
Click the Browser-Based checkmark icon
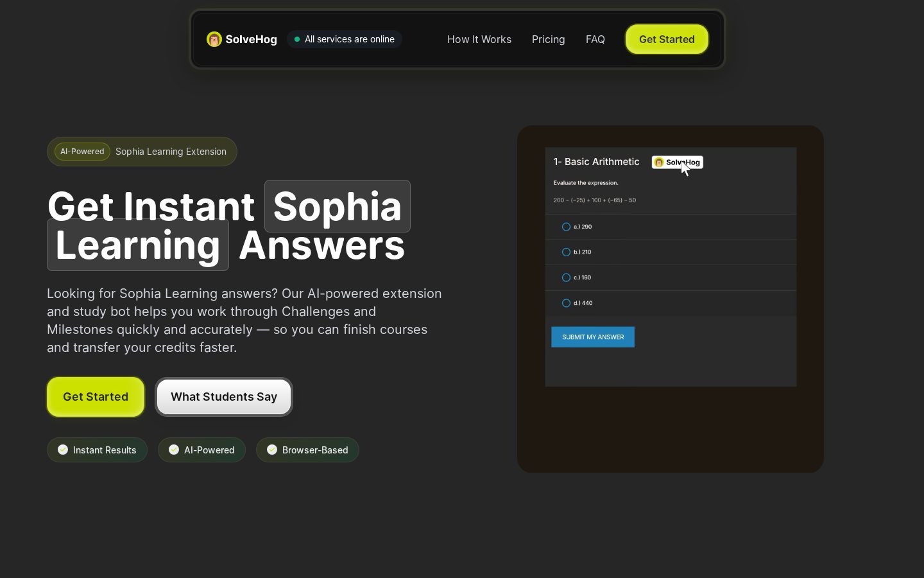272,450
